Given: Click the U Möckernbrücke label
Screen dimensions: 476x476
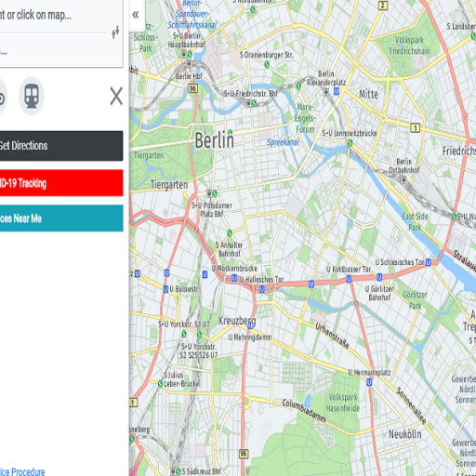Looking at the screenshot, I should point(234,269).
